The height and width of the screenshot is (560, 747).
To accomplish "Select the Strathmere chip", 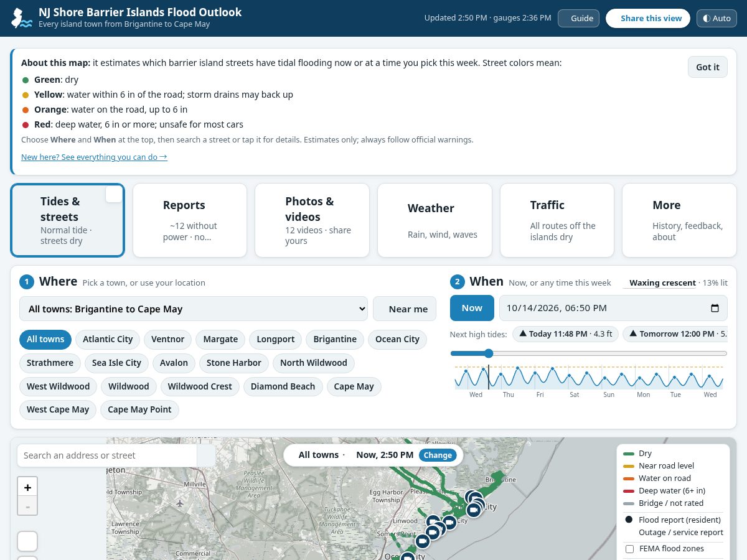I will pos(50,363).
